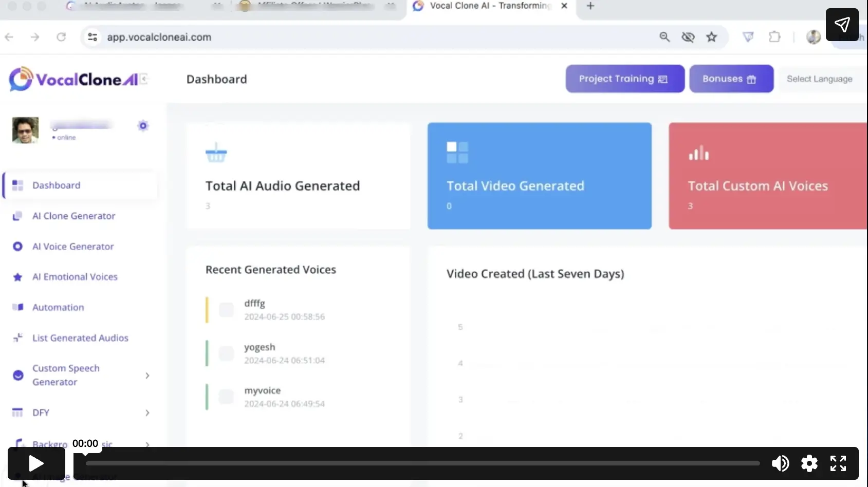Expand the Custom Speech Generator menu
The image size is (868, 487).
tap(147, 376)
